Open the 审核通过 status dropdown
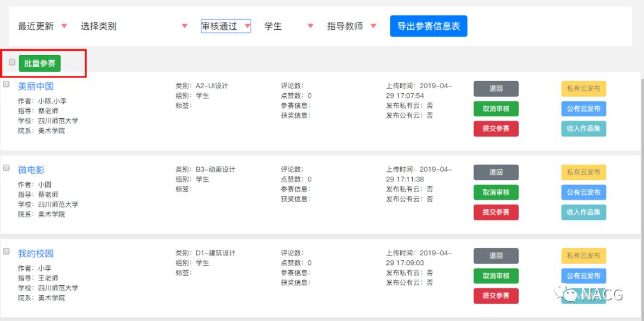Image resolution: width=644 pixels, height=321 pixels. pyautogui.click(x=226, y=26)
